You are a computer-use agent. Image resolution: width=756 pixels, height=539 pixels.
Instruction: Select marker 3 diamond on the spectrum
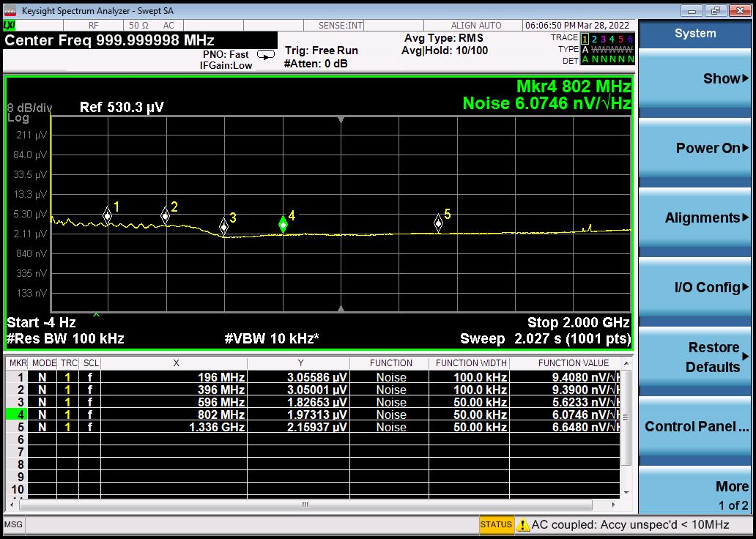tap(224, 226)
